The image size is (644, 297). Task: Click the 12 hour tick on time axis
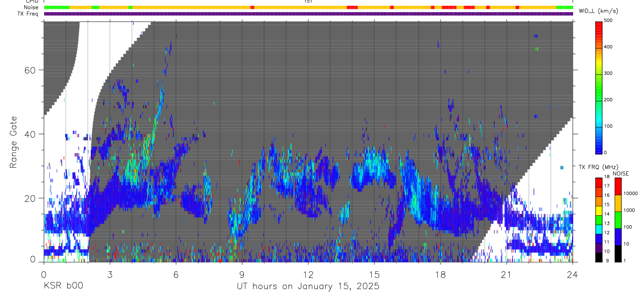click(308, 274)
